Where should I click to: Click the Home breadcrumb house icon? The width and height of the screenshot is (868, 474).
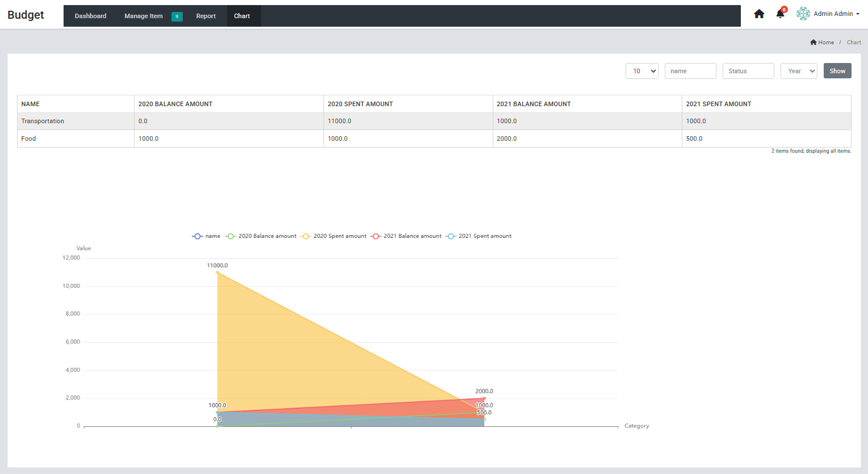[x=813, y=43]
